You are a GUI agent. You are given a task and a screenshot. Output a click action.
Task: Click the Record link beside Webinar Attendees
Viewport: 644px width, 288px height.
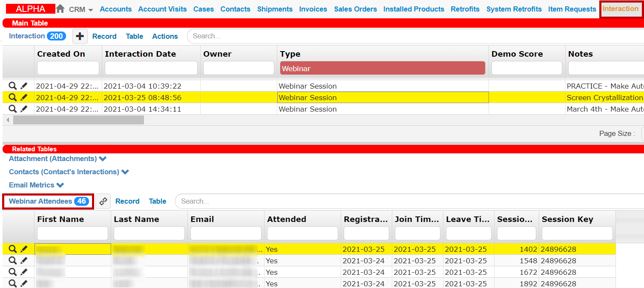point(127,202)
